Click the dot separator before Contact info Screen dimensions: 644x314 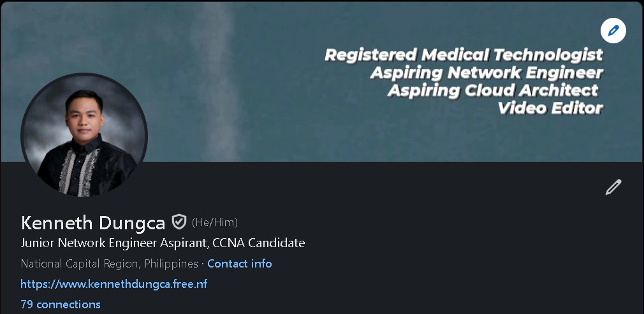(203, 264)
